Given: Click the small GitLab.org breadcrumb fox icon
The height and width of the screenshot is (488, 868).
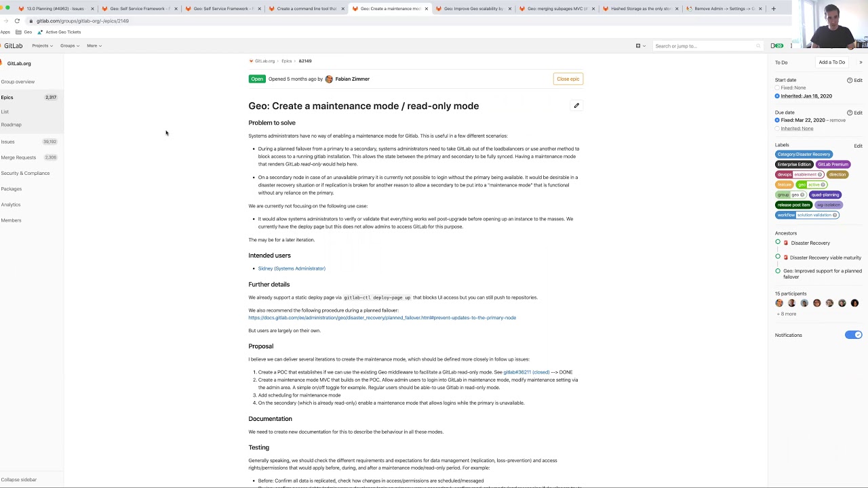Looking at the screenshot, I should click(x=251, y=61).
